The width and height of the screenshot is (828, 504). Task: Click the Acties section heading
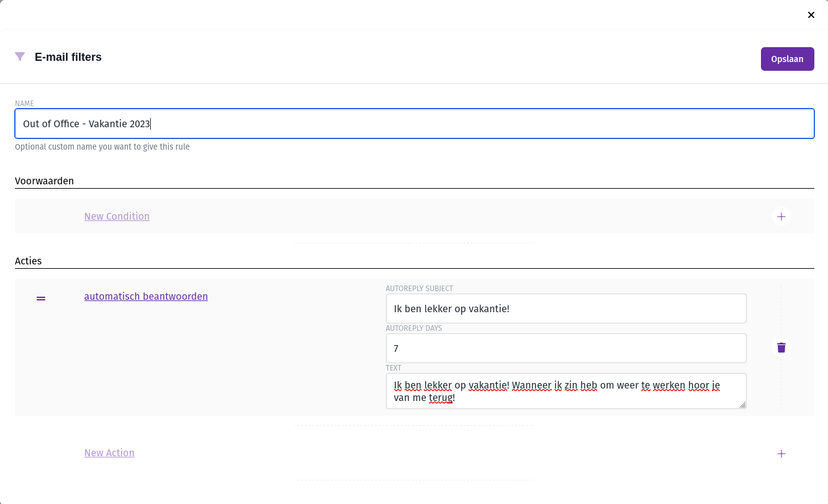(29, 261)
